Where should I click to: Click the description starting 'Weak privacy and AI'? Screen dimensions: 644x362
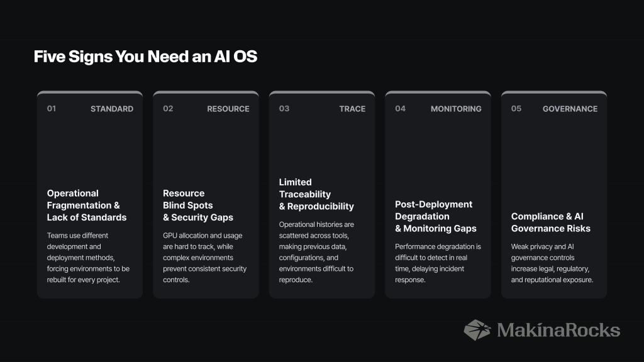point(552,263)
